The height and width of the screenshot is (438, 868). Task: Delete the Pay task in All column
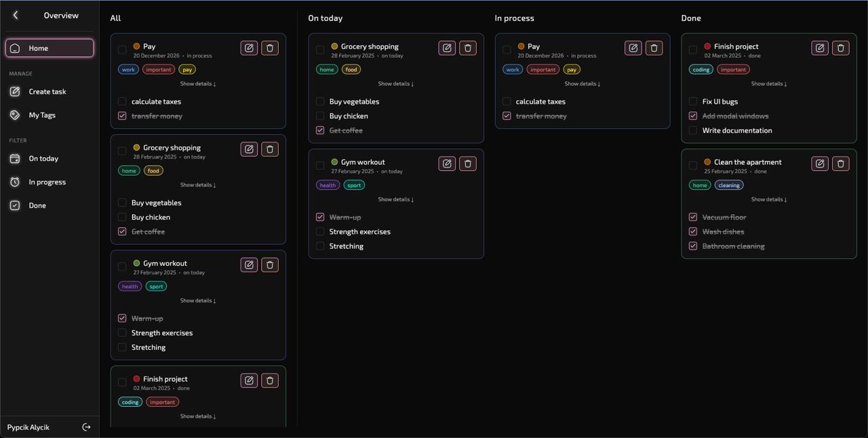point(270,48)
